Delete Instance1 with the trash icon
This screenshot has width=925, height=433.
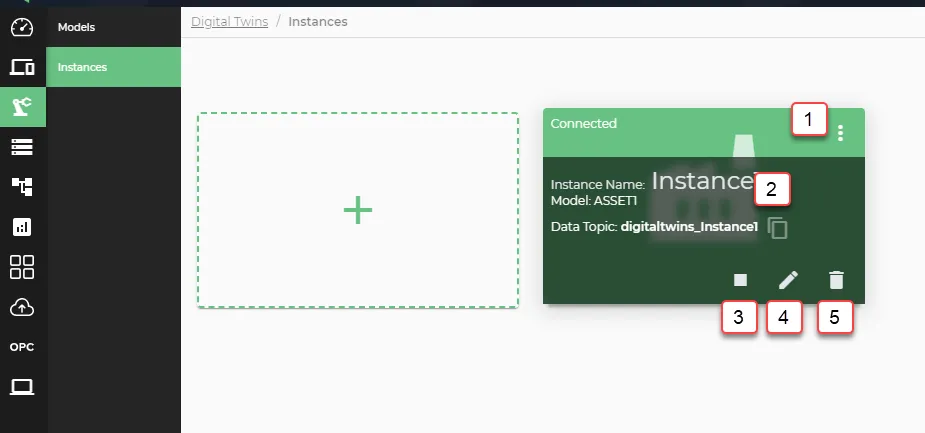836,280
